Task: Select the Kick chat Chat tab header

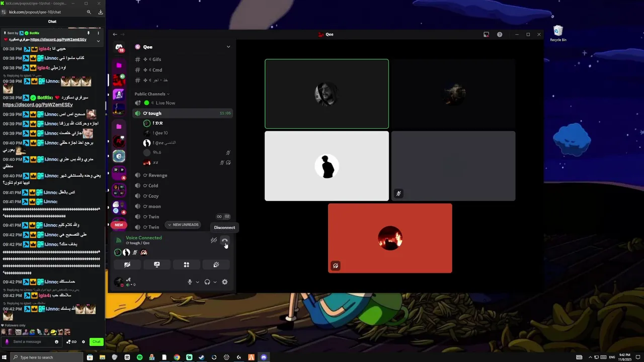Action: point(52,22)
